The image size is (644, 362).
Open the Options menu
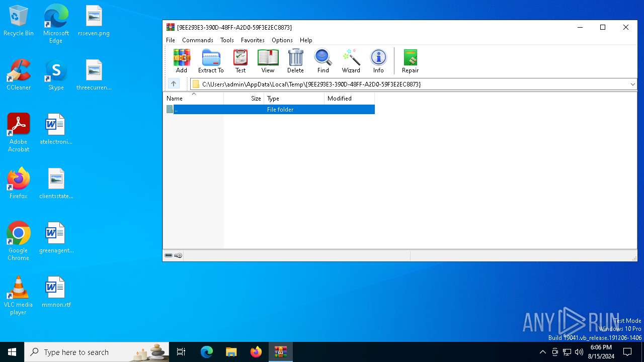click(x=282, y=40)
